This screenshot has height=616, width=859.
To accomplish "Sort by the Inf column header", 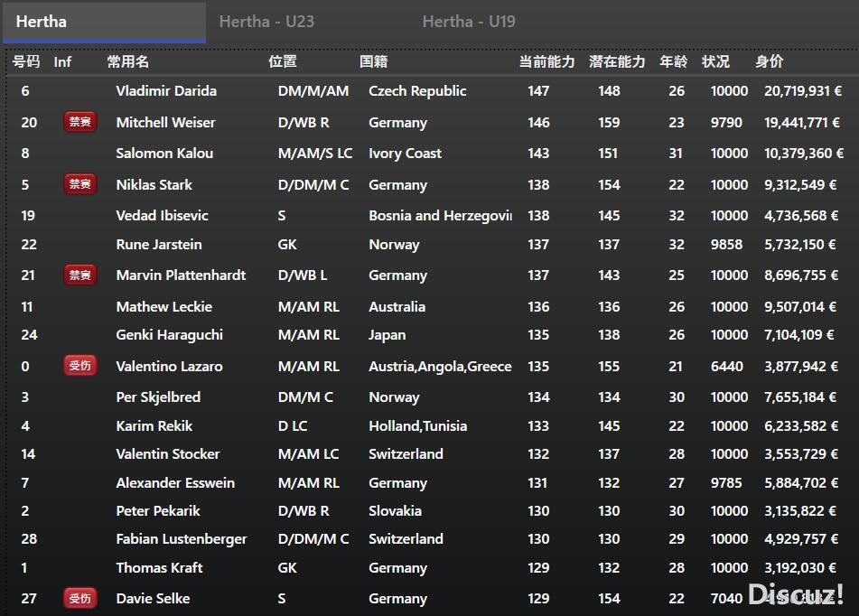I will tap(62, 62).
